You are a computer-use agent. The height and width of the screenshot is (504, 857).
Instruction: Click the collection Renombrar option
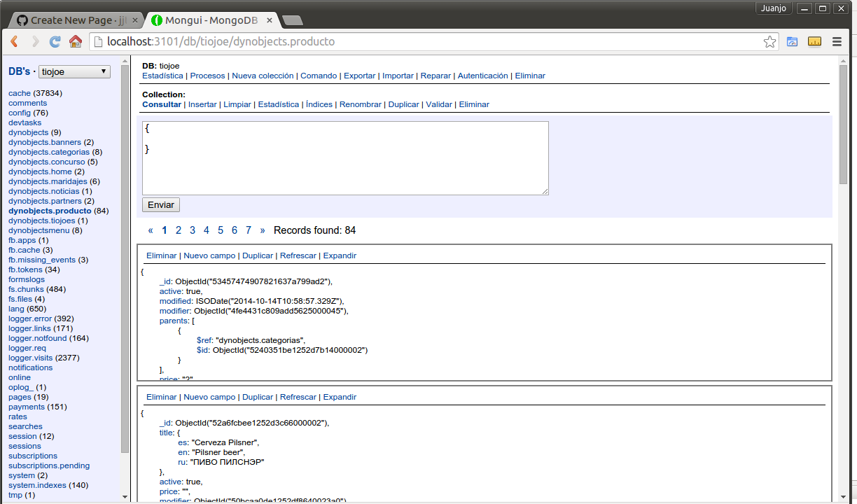361,104
